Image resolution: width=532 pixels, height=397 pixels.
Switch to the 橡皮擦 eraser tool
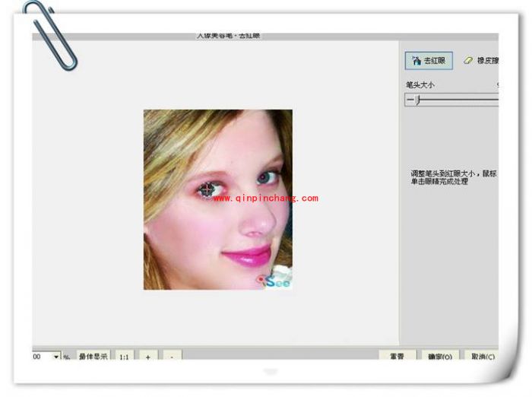[x=481, y=61]
